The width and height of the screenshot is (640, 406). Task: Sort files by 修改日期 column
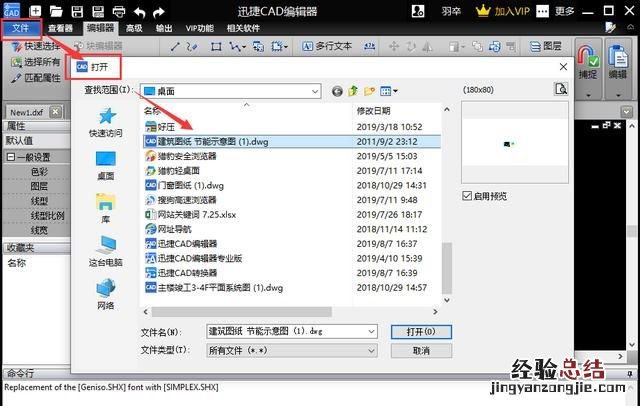coord(374,111)
